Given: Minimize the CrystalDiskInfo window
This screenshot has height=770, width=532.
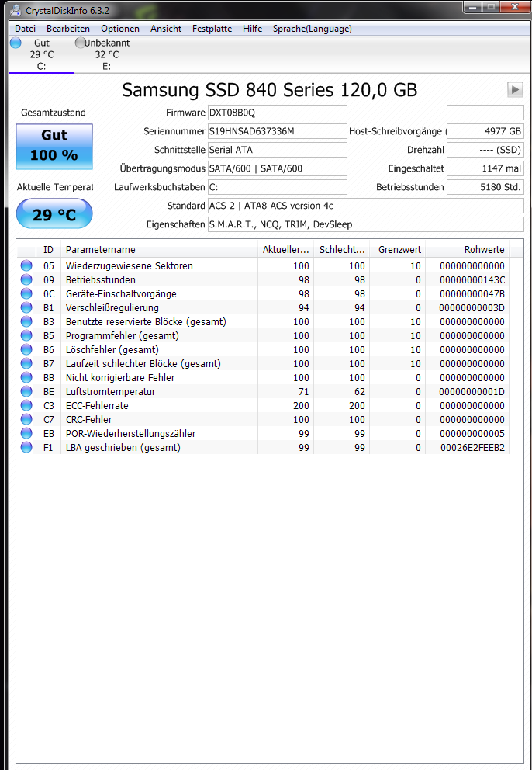Looking at the screenshot, I should pos(474,7).
